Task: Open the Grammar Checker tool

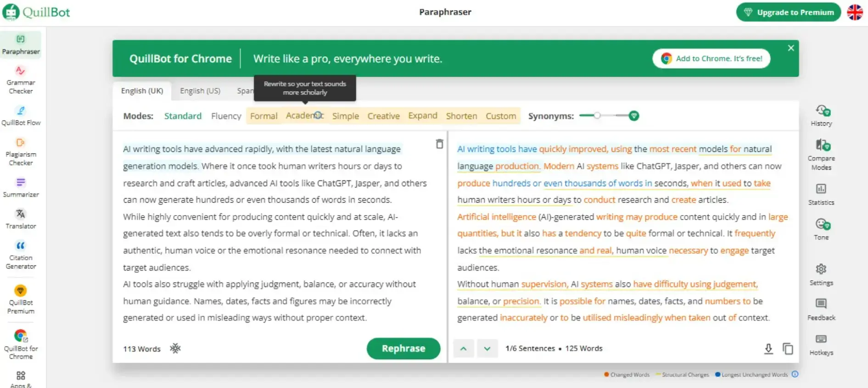Action: pos(21,79)
